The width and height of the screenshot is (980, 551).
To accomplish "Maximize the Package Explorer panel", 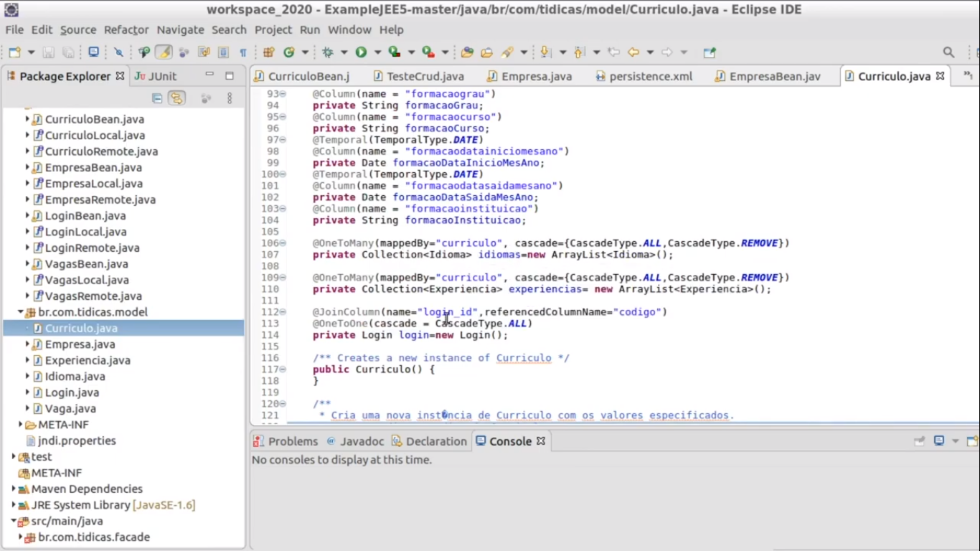I will [230, 75].
